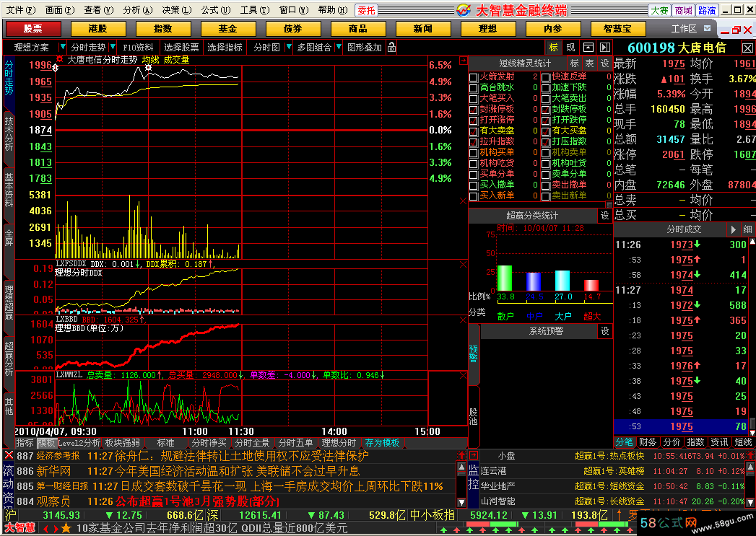The width and height of the screenshot is (756, 536).
Task: Click the panel layout icon beside 现
Action: click(x=588, y=47)
